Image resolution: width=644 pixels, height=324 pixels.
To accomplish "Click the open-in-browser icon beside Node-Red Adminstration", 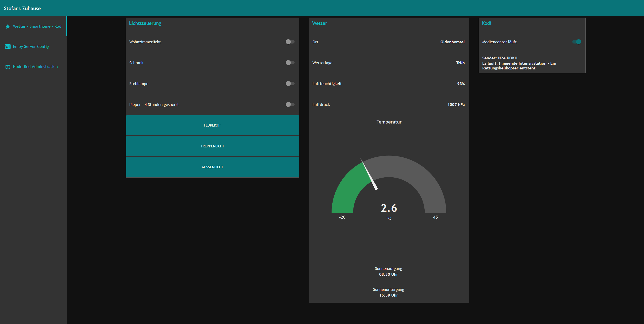I will tap(8, 67).
